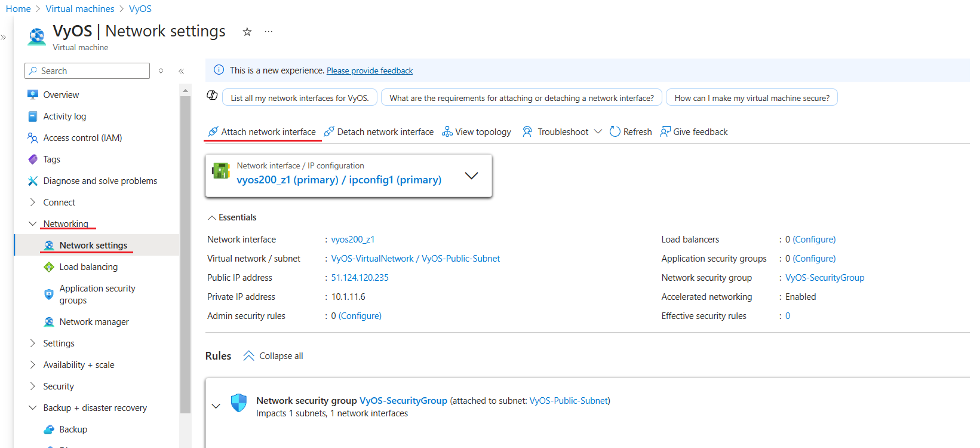Collapse the Network security group rules panel

click(216, 406)
